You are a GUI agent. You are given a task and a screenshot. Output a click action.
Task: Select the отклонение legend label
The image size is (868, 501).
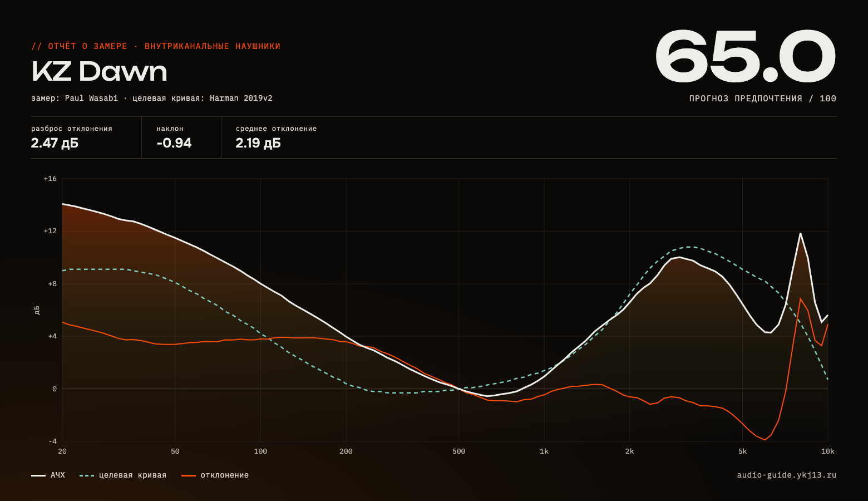(x=225, y=475)
